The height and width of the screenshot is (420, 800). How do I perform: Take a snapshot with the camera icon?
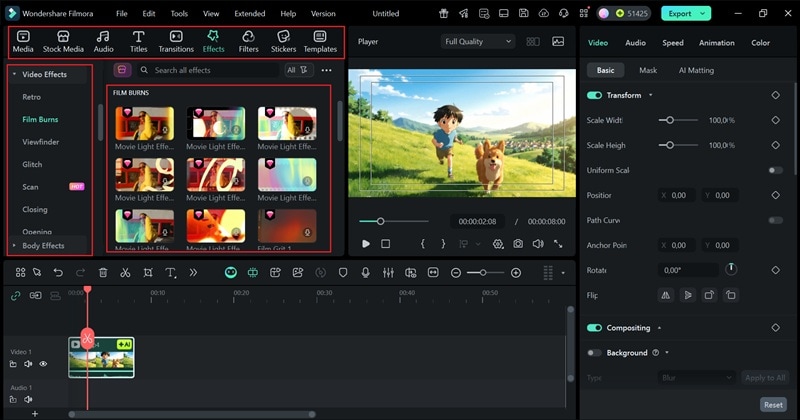[x=518, y=243]
